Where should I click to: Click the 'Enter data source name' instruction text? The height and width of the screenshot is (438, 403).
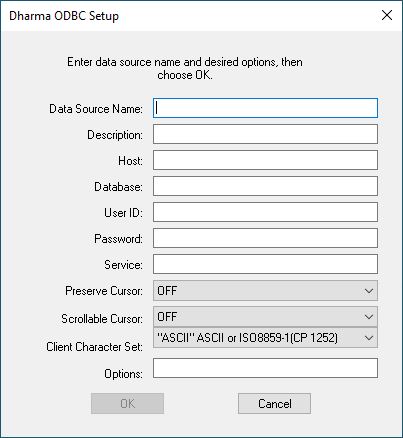pyautogui.click(x=185, y=68)
